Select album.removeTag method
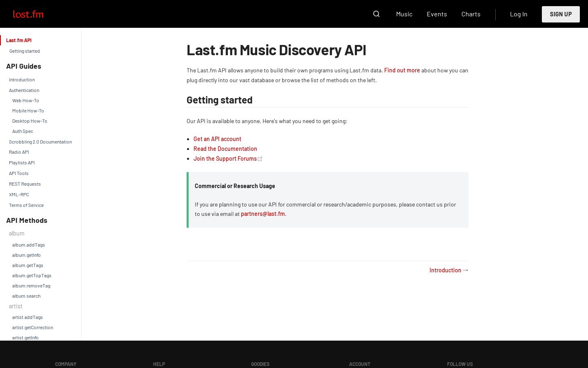588x368 pixels. [x=31, y=286]
